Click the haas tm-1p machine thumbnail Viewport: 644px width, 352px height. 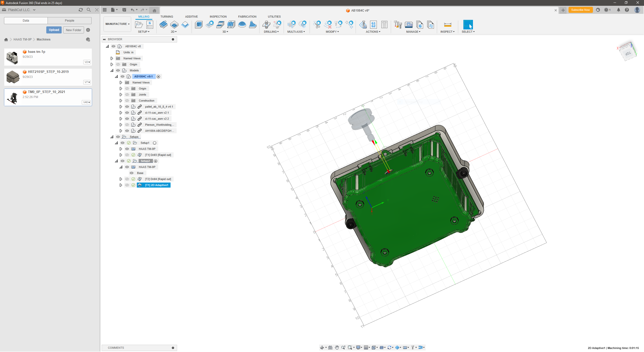12,57
